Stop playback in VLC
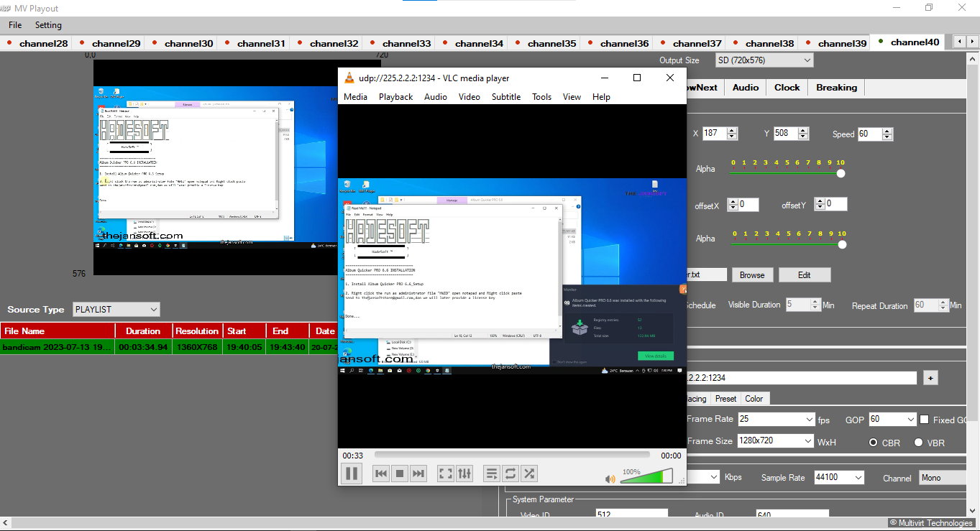This screenshot has height=531, width=980. [400, 474]
